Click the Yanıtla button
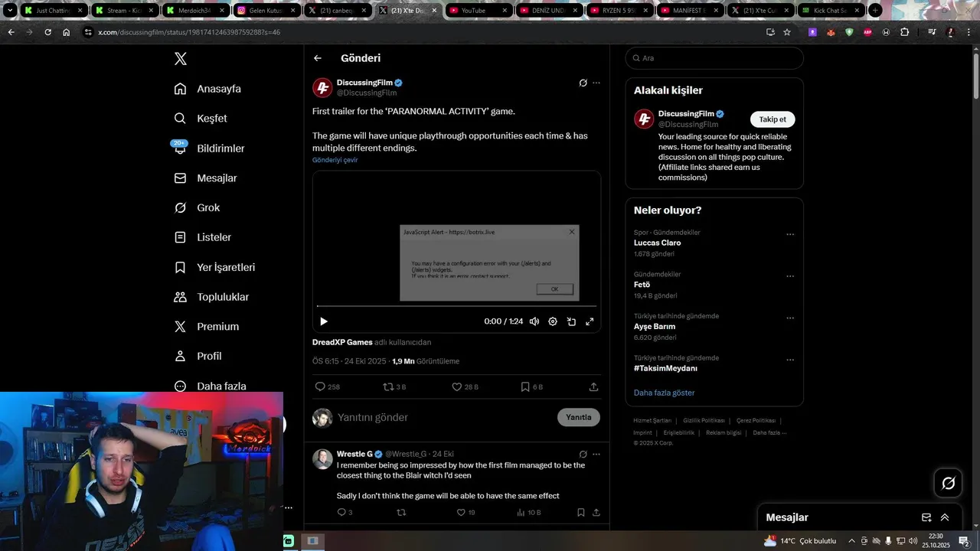 [579, 417]
